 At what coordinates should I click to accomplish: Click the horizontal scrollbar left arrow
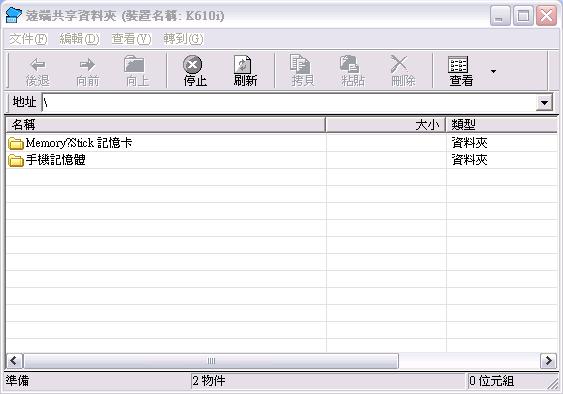(x=15, y=360)
